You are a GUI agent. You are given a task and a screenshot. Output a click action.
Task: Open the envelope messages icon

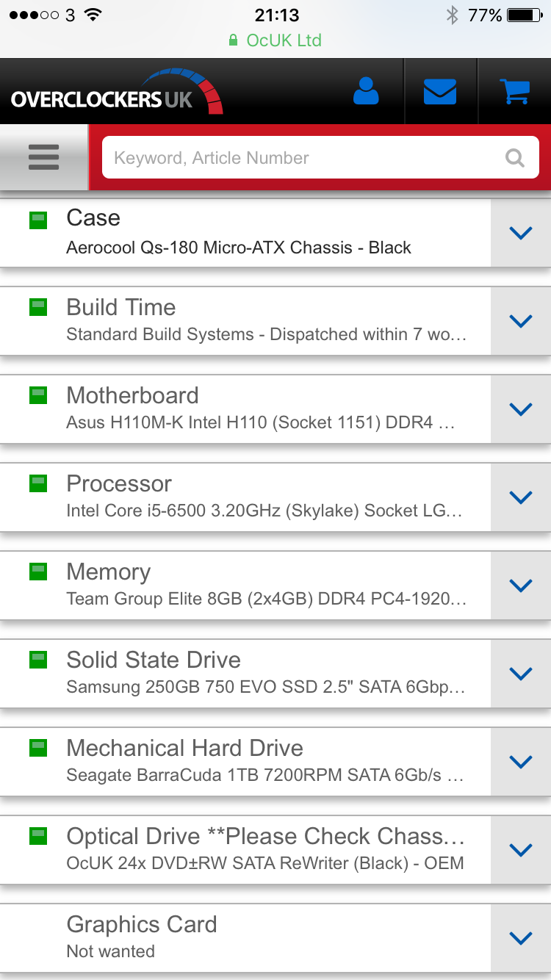(x=440, y=91)
